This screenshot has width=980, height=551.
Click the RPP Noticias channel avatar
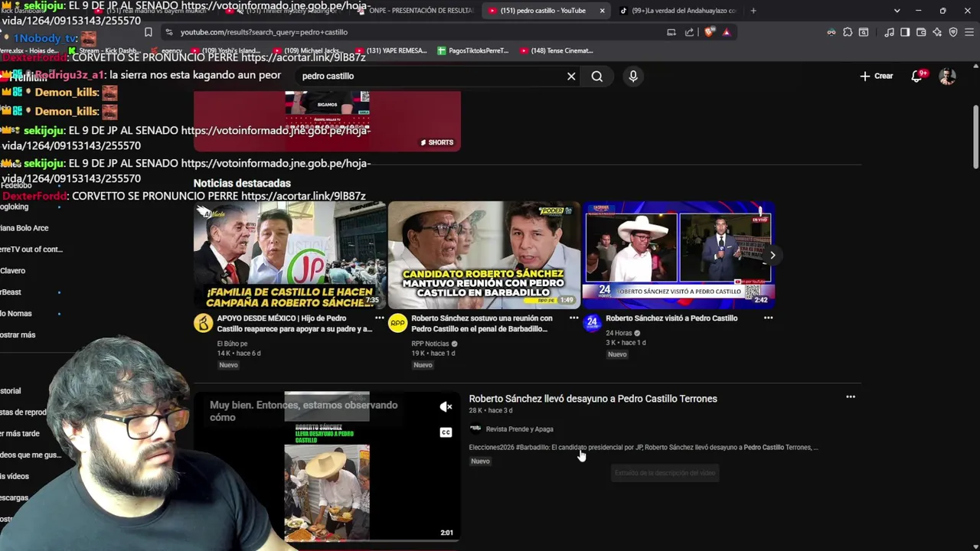point(397,323)
